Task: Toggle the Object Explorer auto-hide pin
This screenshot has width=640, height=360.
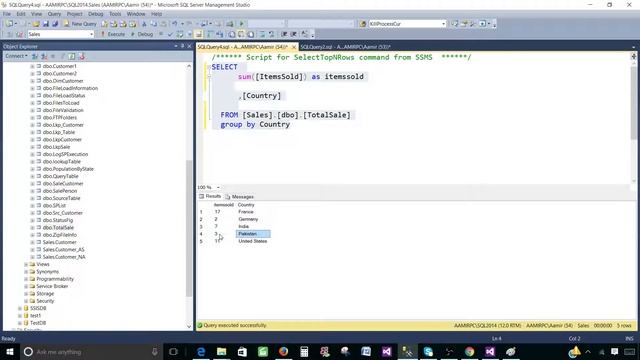Action: [x=182, y=46]
